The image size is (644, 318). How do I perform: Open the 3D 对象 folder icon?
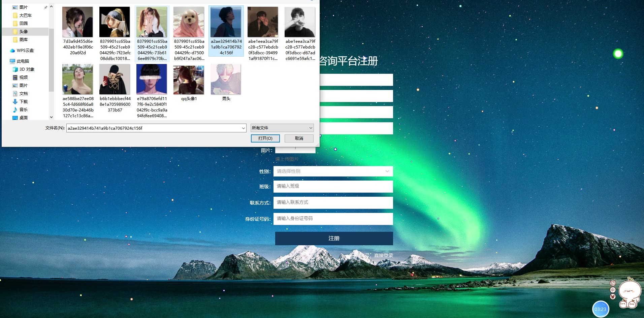[15, 69]
